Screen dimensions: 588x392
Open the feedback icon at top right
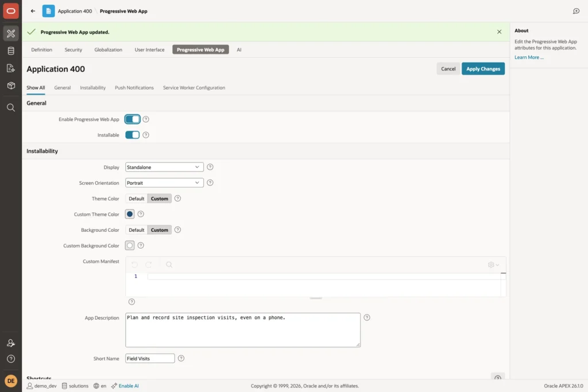[576, 11]
